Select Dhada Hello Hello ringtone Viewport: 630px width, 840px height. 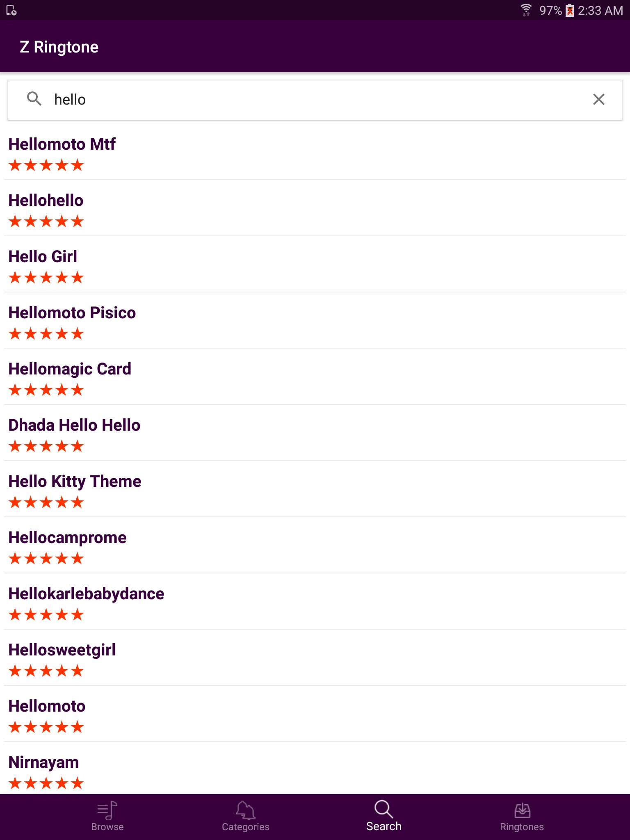315,433
